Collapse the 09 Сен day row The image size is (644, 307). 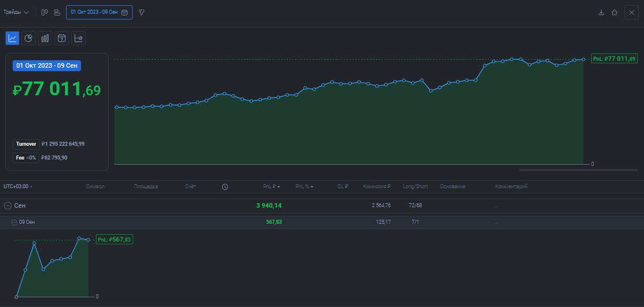(14, 222)
